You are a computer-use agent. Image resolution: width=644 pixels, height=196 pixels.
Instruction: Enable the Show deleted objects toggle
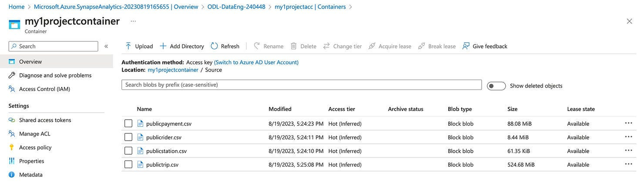pyautogui.click(x=496, y=86)
